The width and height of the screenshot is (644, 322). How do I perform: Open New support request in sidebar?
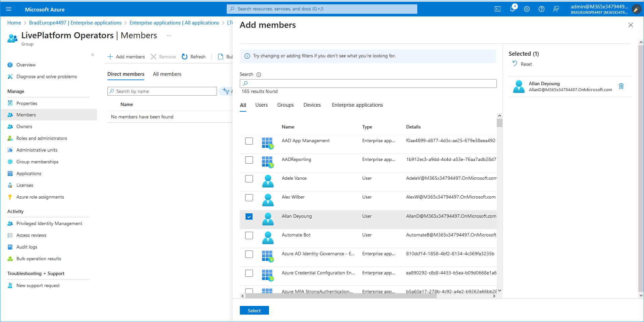point(38,285)
